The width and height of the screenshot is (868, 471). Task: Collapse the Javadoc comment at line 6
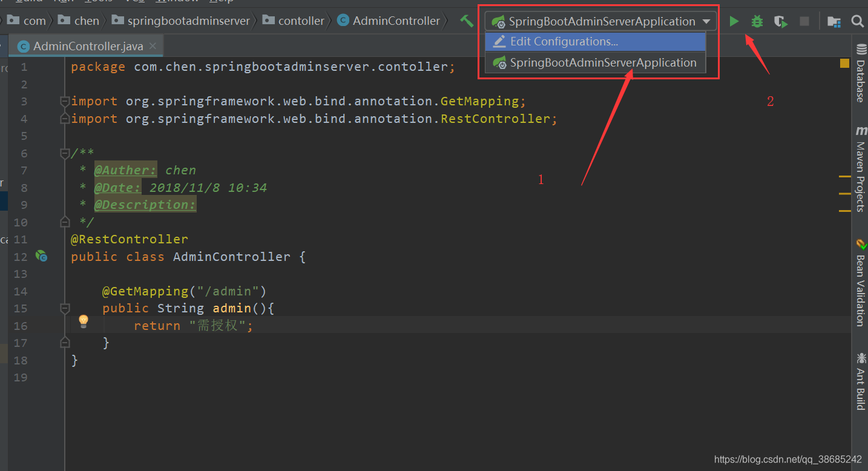65,153
